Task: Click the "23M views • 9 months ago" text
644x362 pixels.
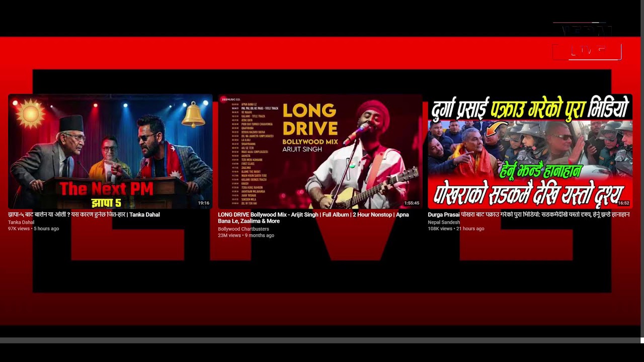Action: click(x=246, y=235)
